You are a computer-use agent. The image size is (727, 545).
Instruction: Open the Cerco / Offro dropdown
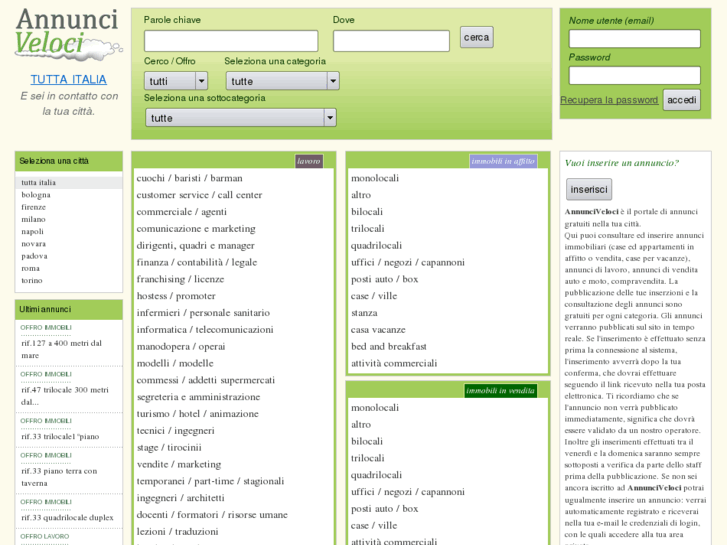click(x=176, y=81)
